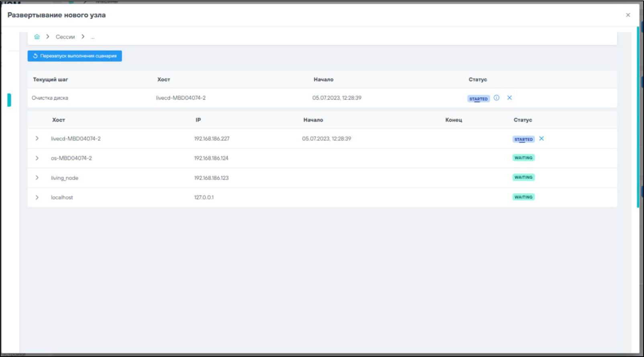Click the teal vertical scrollbar on right
The width and height of the screenshot is (644, 357).
point(638,117)
